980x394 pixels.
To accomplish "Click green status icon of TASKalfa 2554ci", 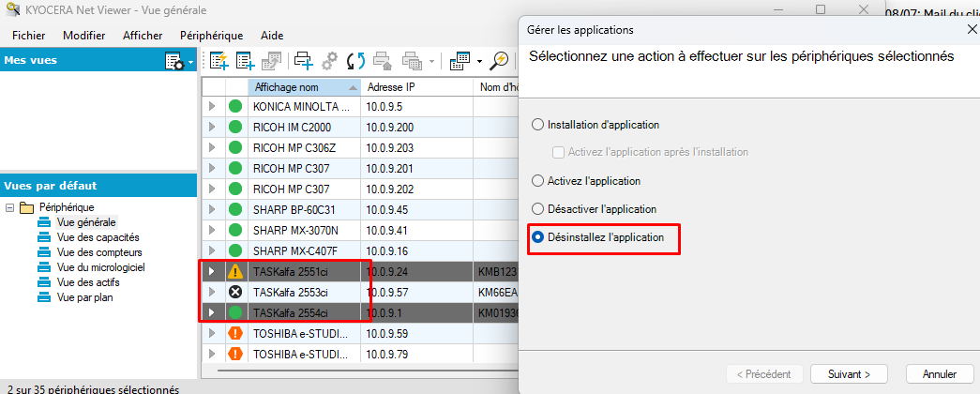I will (235, 312).
